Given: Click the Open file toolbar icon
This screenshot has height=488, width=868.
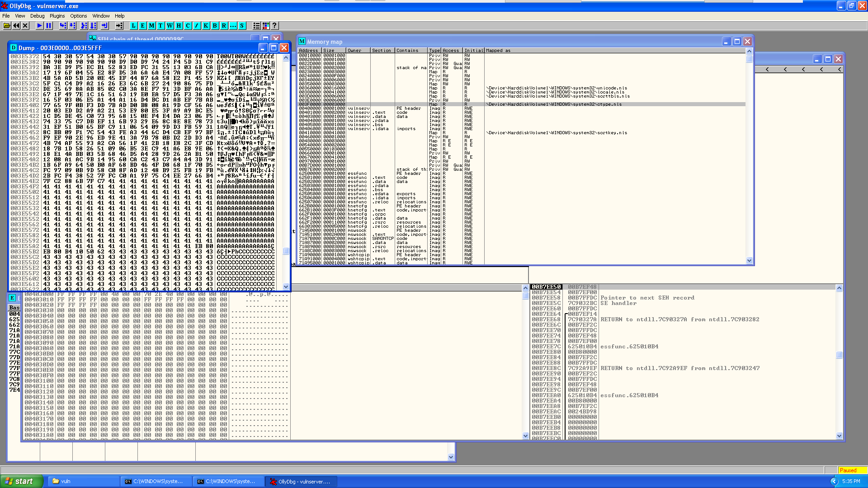Looking at the screenshot, I should (7, 26).
